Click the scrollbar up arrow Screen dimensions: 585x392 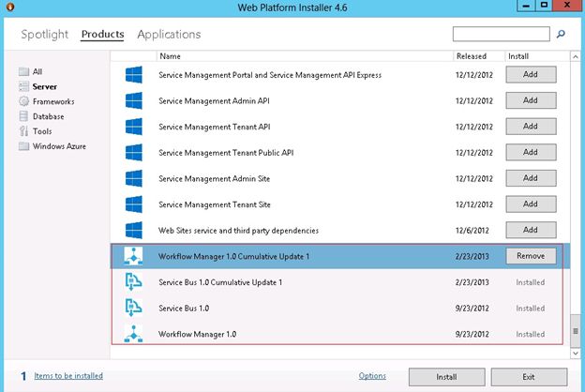(576, 57)
